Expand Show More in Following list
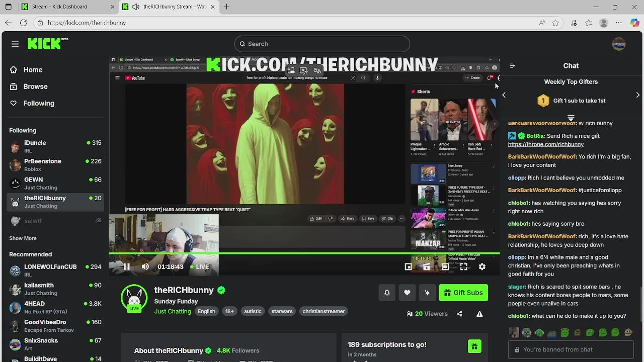Screen dimensions: 644x362 point(23,238)
